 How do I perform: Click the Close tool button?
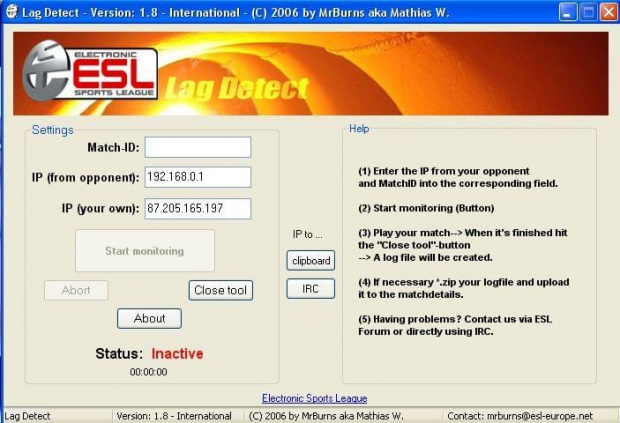point(221,290)
